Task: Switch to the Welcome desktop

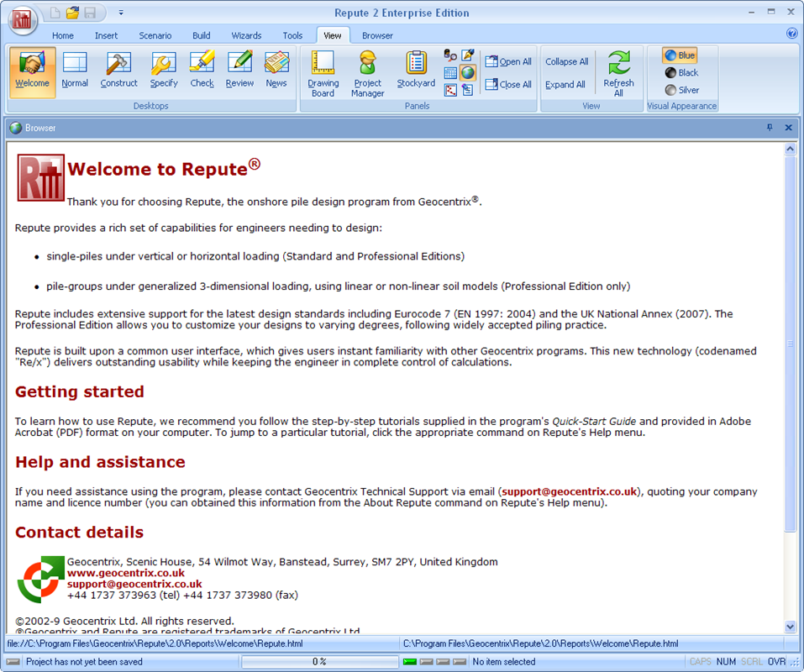Action: pos(32,72)
